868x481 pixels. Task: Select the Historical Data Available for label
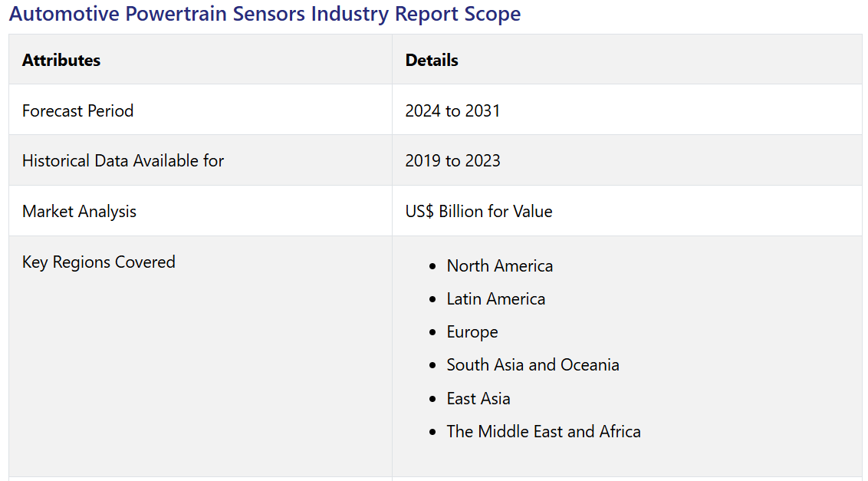tap(123, 160)
